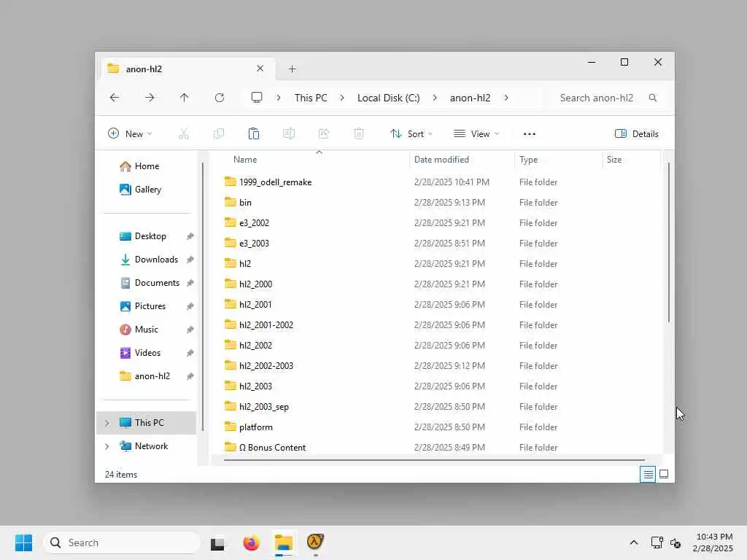
Task: Open the New dropdown menu
Action: pyautogui.click(x=130, y=134)
